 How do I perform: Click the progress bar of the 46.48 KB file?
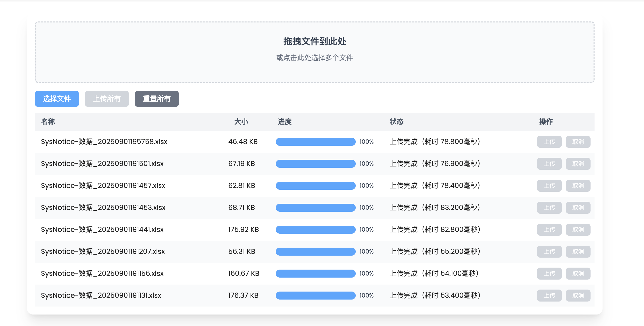315,142
